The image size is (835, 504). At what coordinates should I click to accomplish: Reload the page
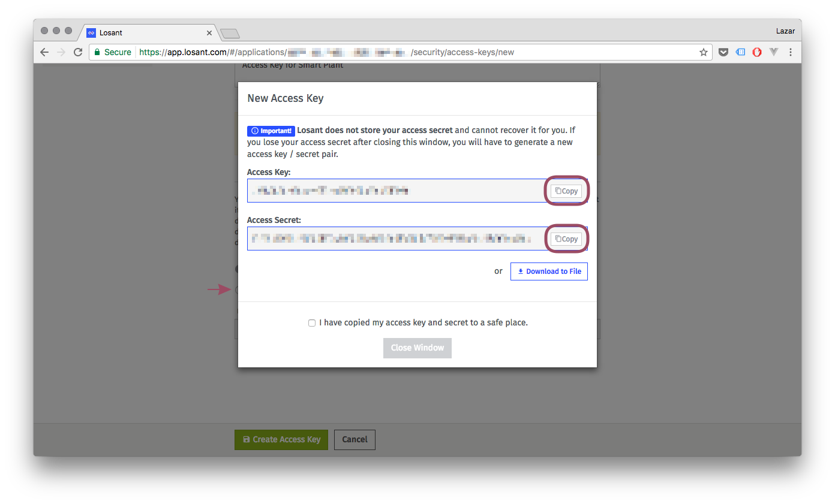(77, 52)
